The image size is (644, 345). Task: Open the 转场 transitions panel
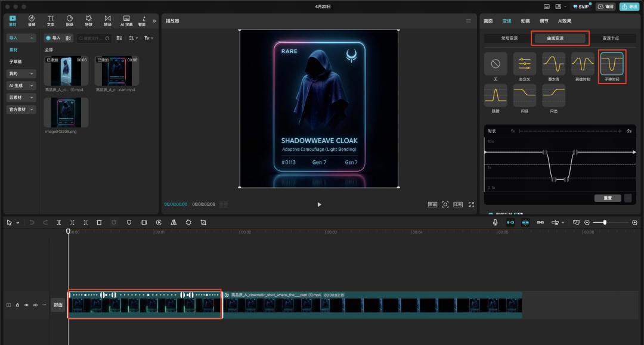point(107,20)
